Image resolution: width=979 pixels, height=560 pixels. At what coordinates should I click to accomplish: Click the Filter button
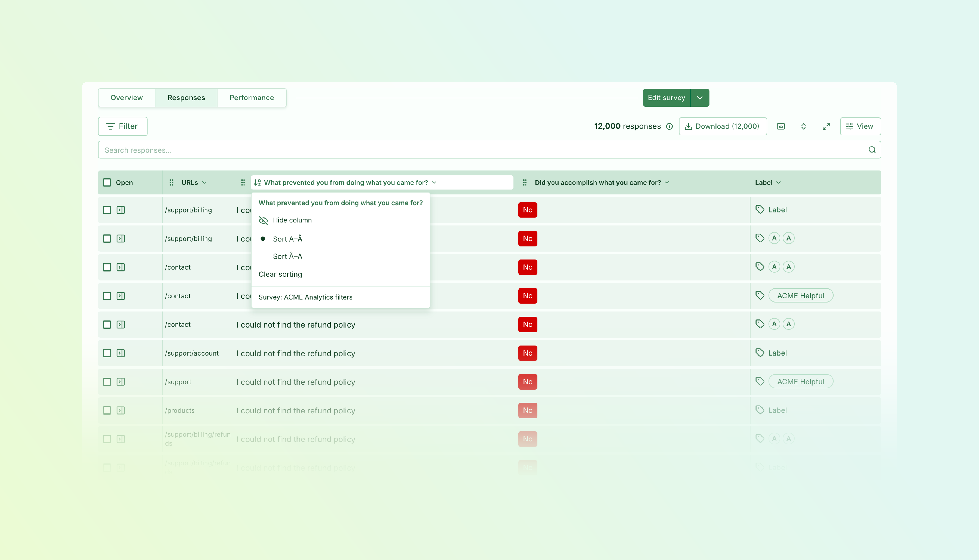(122, 126)
